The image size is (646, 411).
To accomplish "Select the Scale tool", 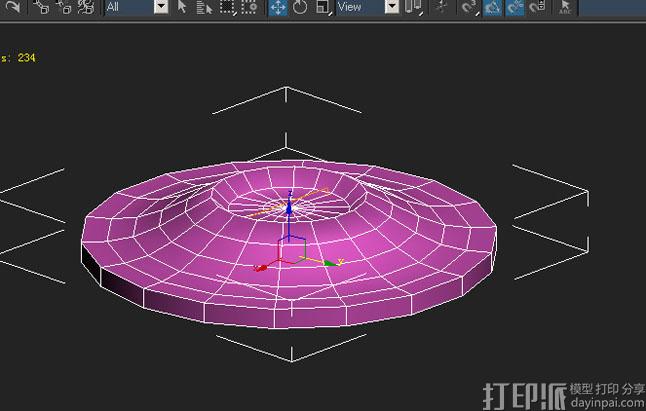I will click(x=322, y=7).
